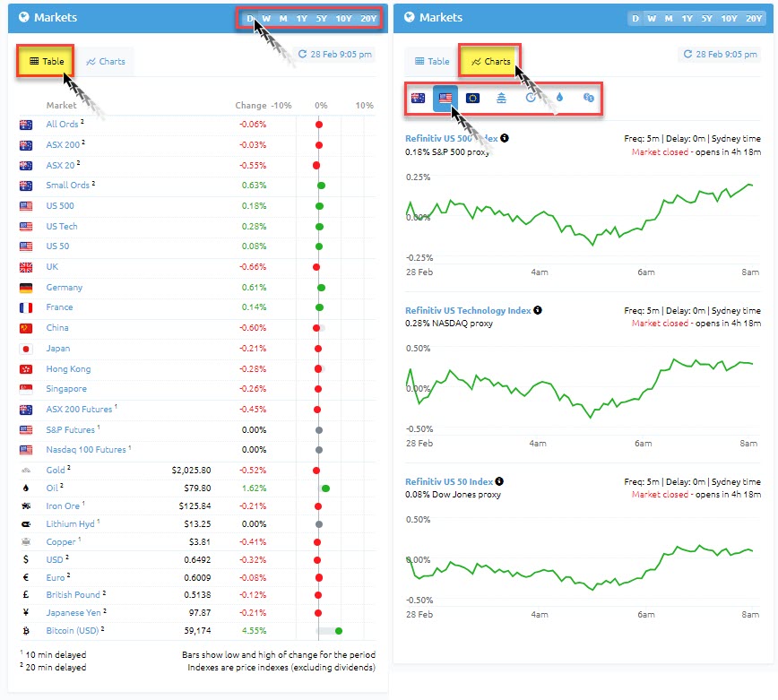Click info icon next to Refinitiv US 50 Index
Screen dimensions: 778x700
(498, 481)
